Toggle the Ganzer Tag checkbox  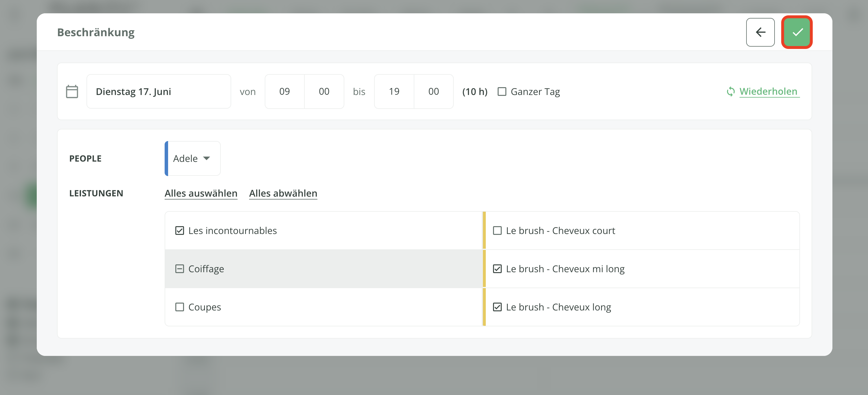[502, 92]
